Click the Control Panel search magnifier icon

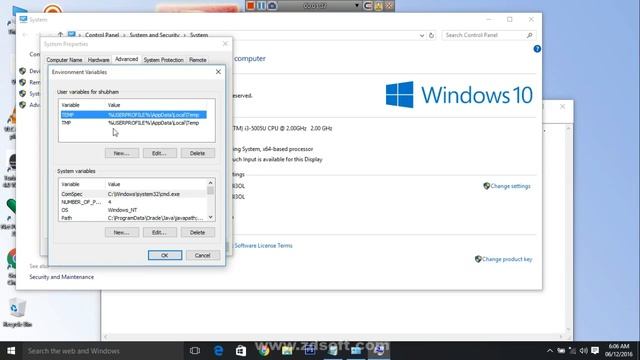(529, 36)
